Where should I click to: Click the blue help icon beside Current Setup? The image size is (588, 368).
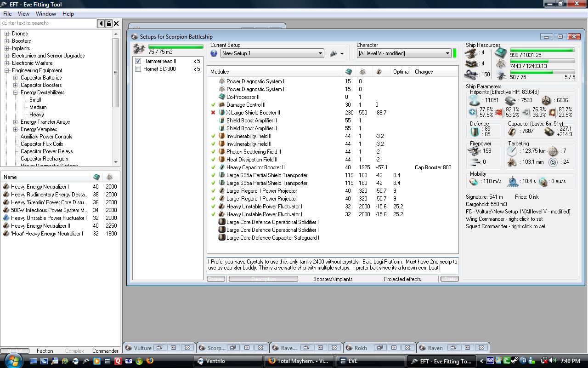(x=214, y=53)
